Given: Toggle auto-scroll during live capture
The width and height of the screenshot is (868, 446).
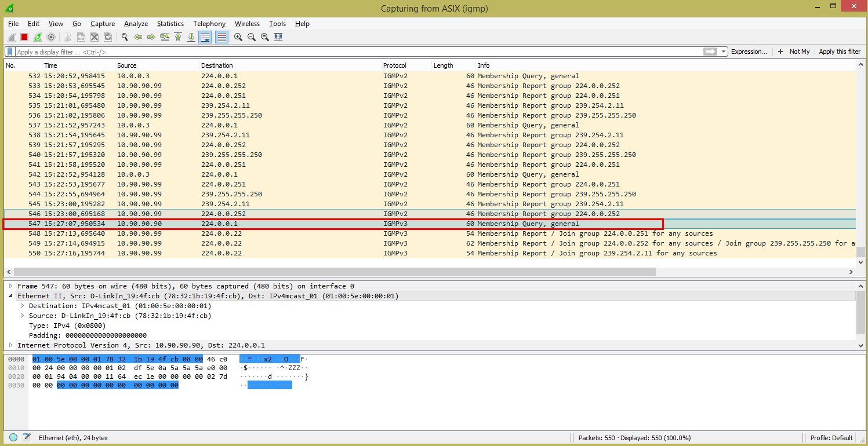Looking at the screenshot, I should [205, 37].
